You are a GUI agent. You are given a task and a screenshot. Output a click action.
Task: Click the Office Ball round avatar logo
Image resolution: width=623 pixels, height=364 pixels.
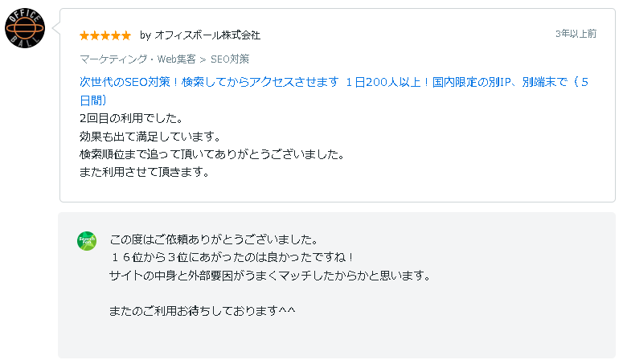tap(25, 28)
